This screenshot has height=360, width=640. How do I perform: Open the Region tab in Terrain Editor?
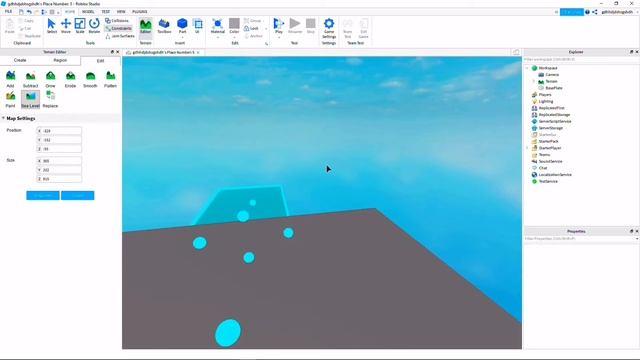click(x=60, y=60)
